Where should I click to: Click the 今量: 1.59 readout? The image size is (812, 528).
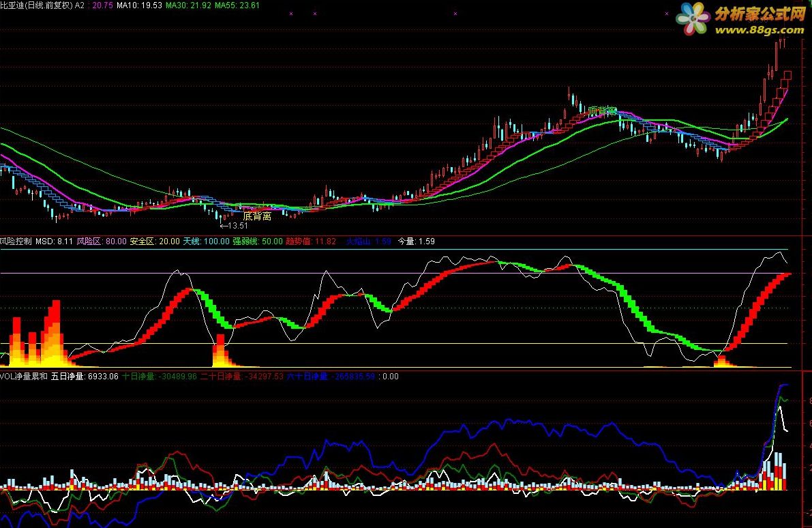click(416, 241)
